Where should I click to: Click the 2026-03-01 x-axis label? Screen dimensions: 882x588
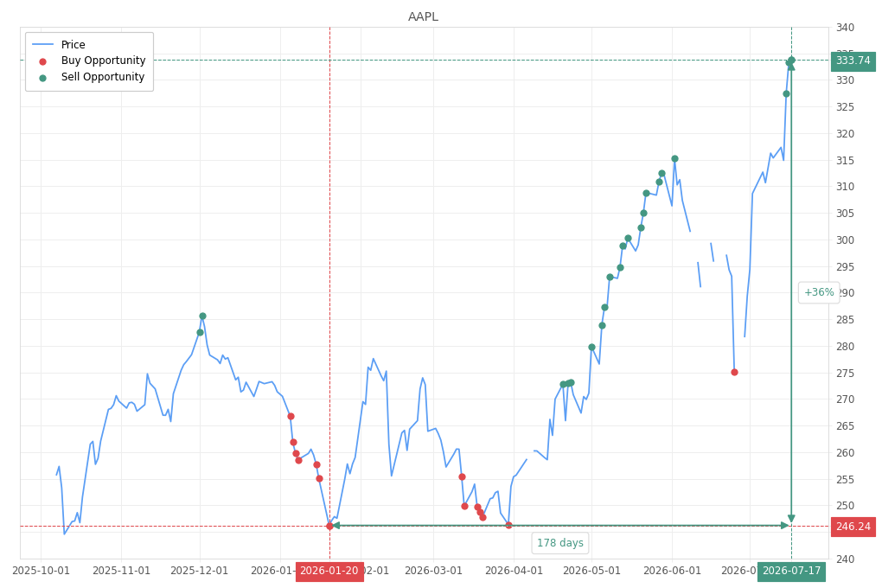[x=434, y=571]
